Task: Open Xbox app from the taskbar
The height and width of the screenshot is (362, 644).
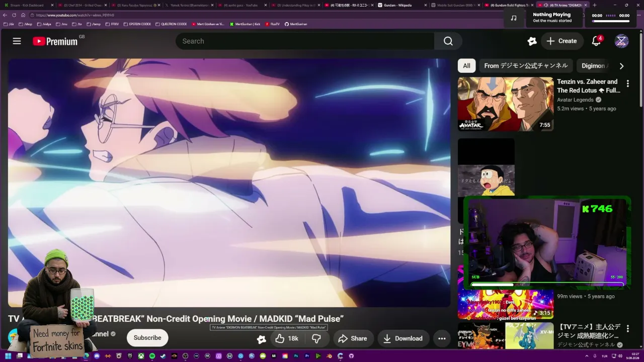Action: pos(141,356)
